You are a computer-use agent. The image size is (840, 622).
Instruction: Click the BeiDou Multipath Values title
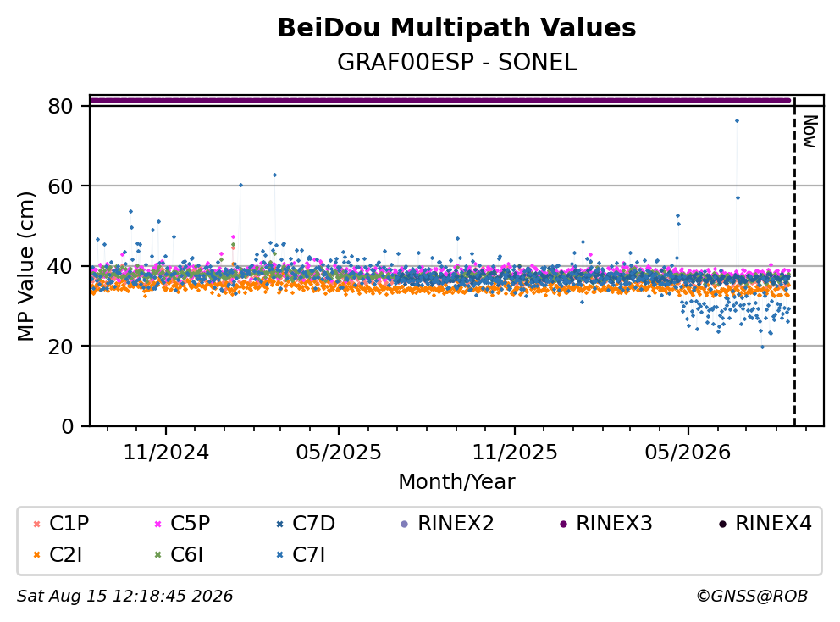[456, 28]
